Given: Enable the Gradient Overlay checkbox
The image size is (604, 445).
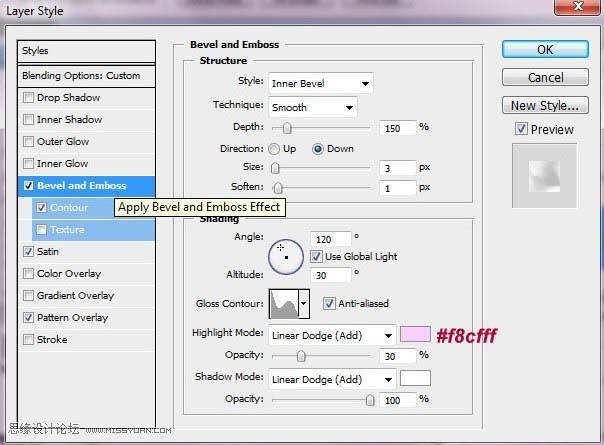Looking at the screenshot, I should tap(28, 296).
